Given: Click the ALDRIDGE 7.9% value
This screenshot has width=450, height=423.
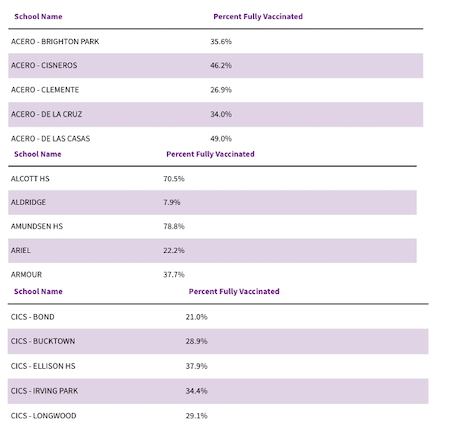Looking at the screenshot, I should pos(172,202).
